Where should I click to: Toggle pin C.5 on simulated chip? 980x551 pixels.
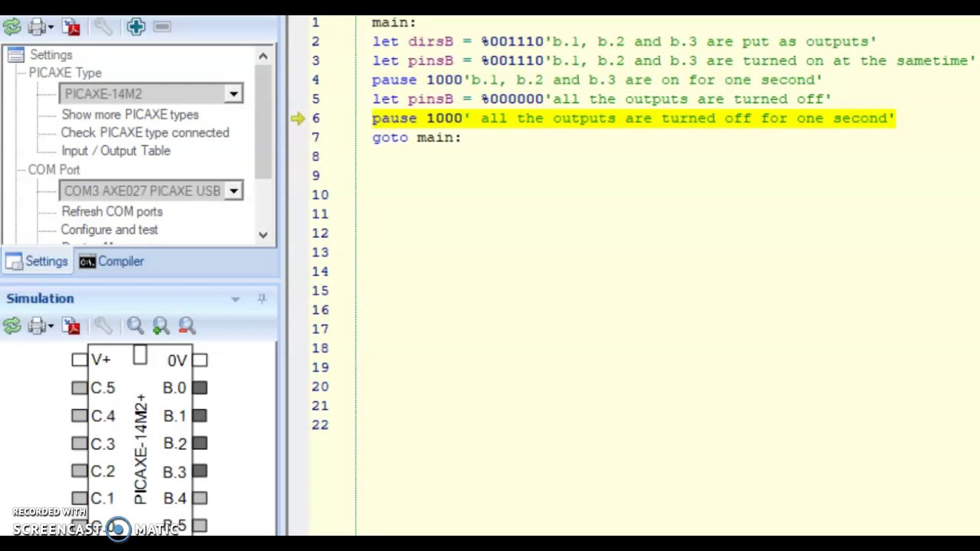(x=80, y=388)
